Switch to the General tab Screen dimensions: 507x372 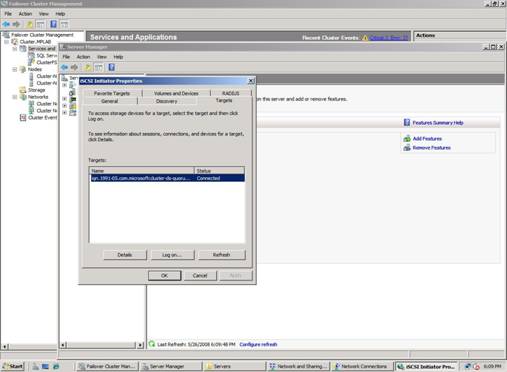click(x=110, y=101)
